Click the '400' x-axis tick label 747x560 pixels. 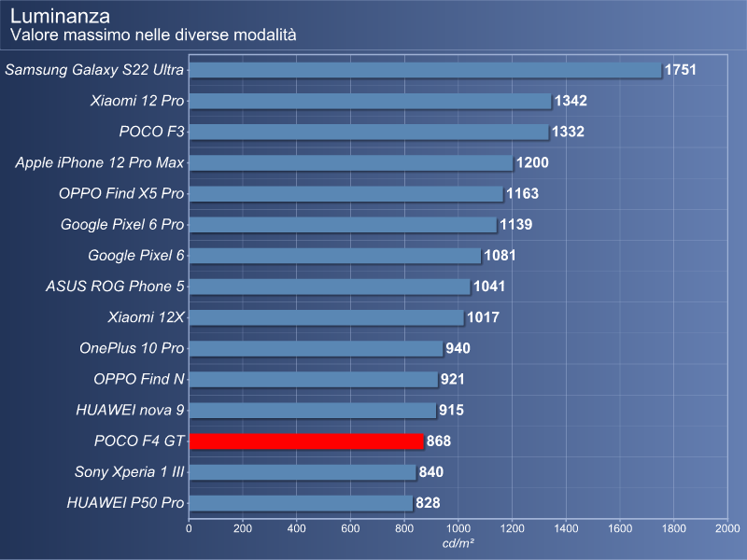[297, 528]
